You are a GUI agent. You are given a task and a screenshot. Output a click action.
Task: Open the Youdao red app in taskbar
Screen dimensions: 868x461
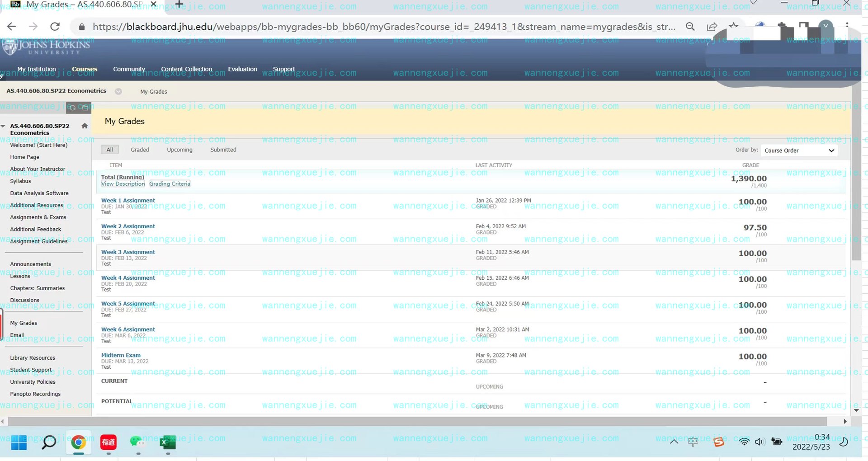108,442
